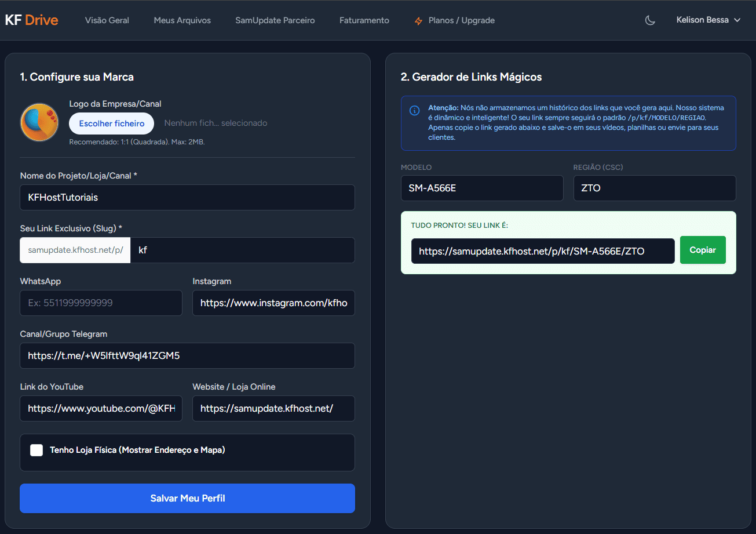Viewport: 756px width, 534px height.
Task: Click the slug field containing kf
Action: (x=243, y=250)
